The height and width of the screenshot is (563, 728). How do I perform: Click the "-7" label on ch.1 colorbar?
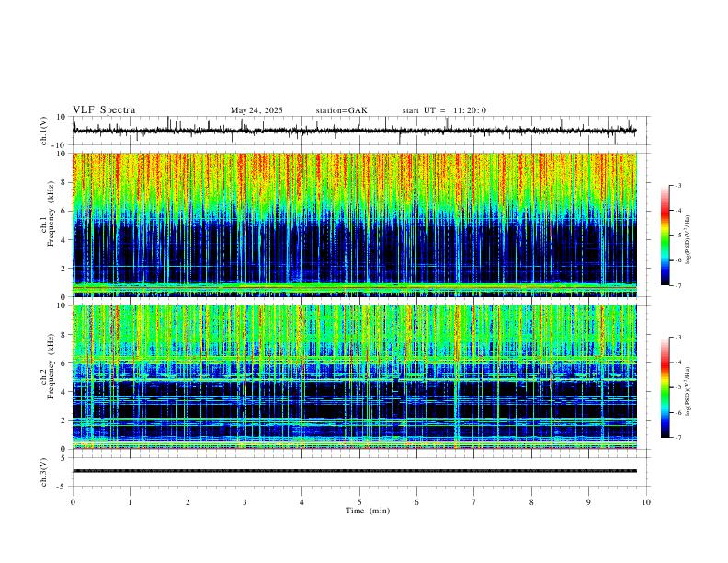pyautogui.click(x=677, y=286)
